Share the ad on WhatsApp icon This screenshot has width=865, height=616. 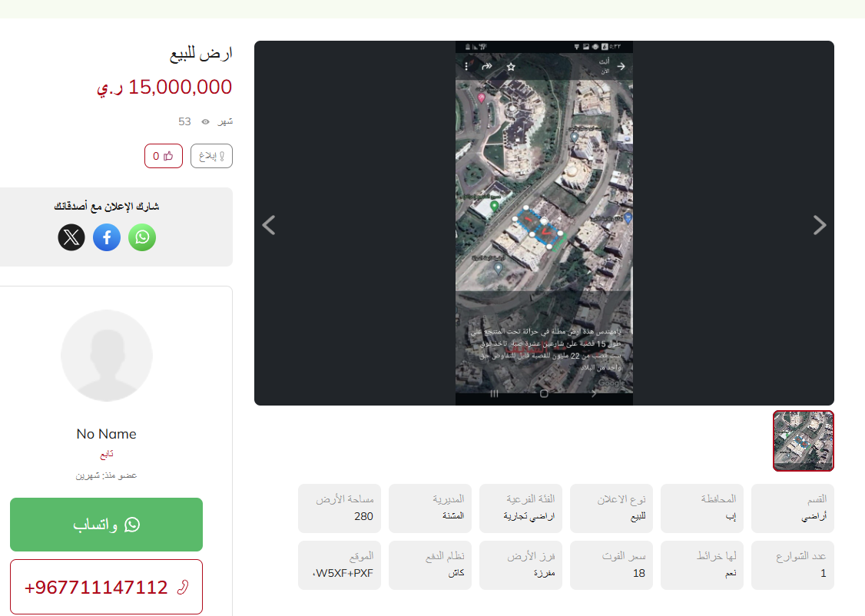coord(142,237)
